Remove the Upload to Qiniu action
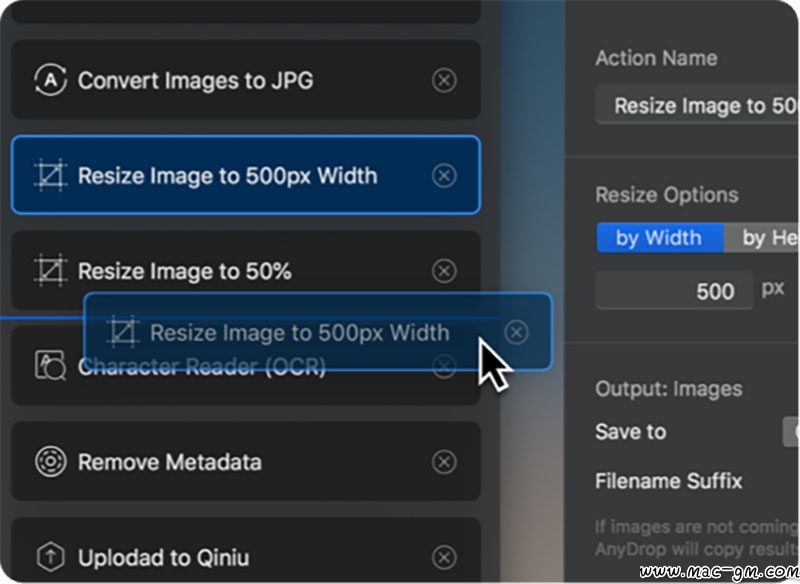Viewport: 800px width, 584px height. (x=444, y=557)
